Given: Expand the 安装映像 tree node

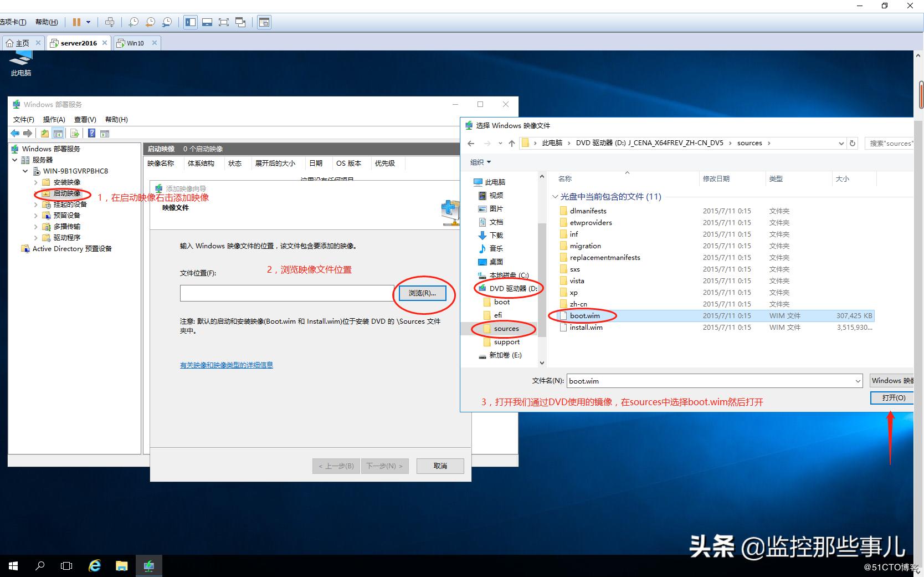Looking at the screenshot, I should [37, 182].
